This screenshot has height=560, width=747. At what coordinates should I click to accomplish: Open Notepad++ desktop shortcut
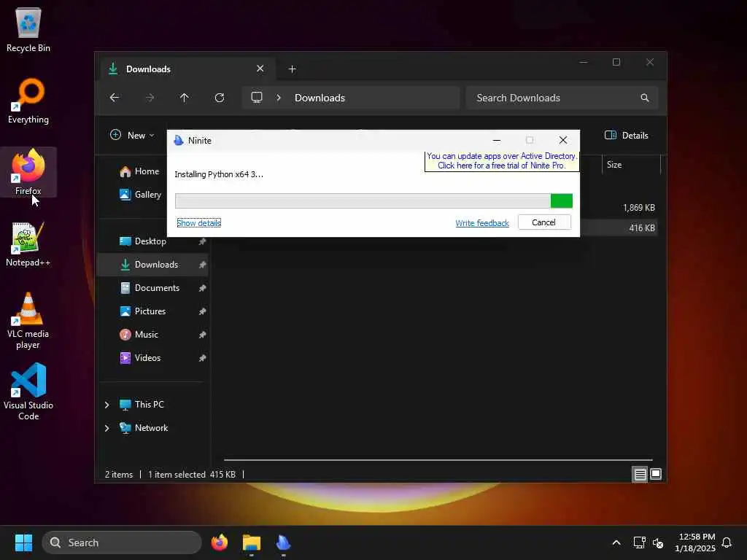pyautogui.click(x=28, y=244)
